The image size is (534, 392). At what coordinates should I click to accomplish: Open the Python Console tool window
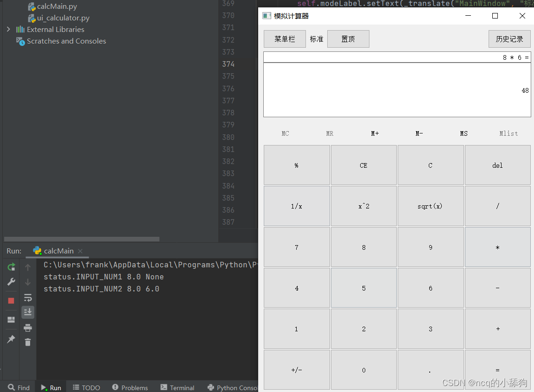pyautogui.click(x=232, y=387)
